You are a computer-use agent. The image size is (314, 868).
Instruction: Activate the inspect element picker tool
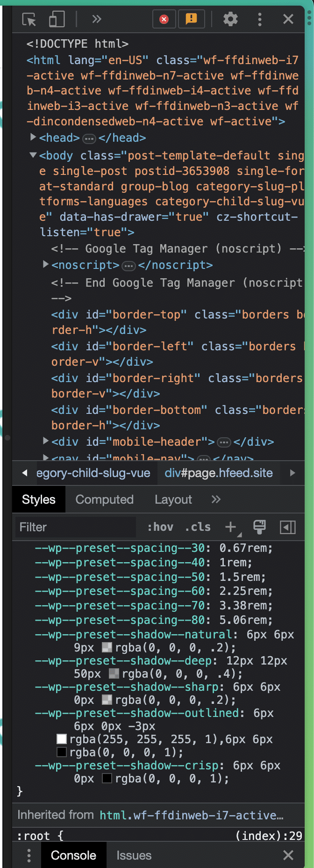(x=29, y=19)
